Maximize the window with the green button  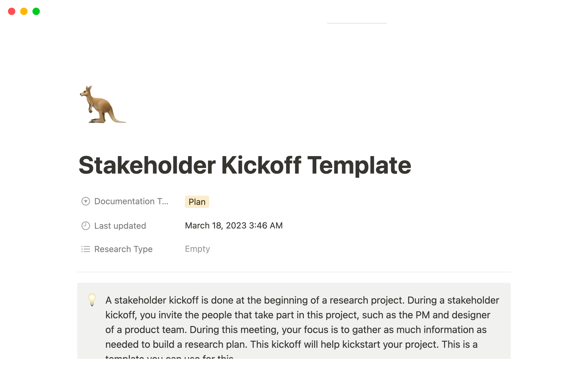point(36,11)
